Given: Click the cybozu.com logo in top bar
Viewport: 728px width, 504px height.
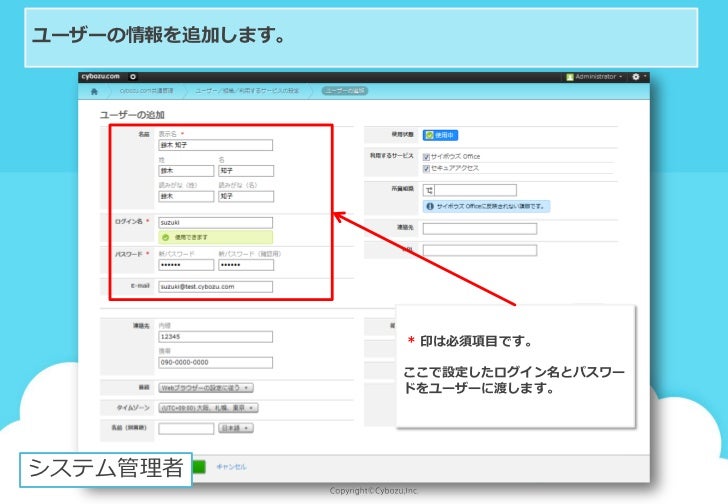Looking at the screenshot, I should (x=100, y=77).
